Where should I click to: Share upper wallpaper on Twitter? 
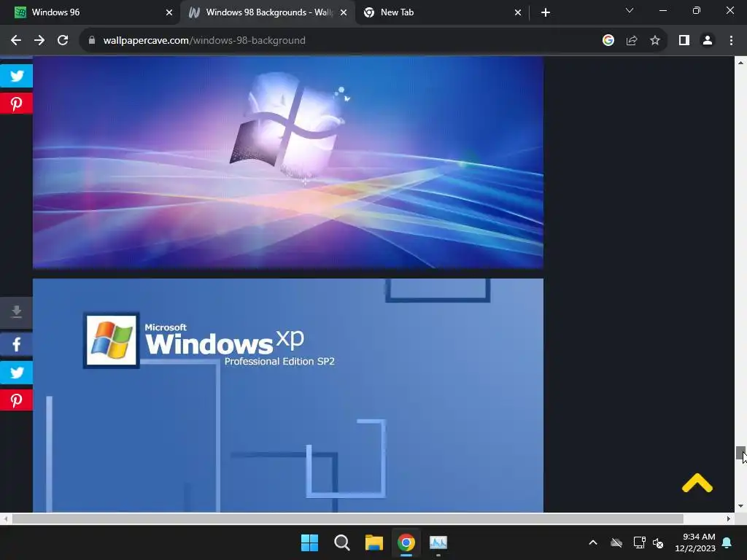[x=16, y=76]
